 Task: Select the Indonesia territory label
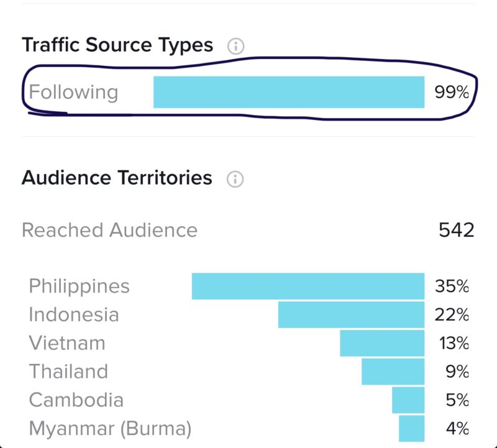pos(73,314)
